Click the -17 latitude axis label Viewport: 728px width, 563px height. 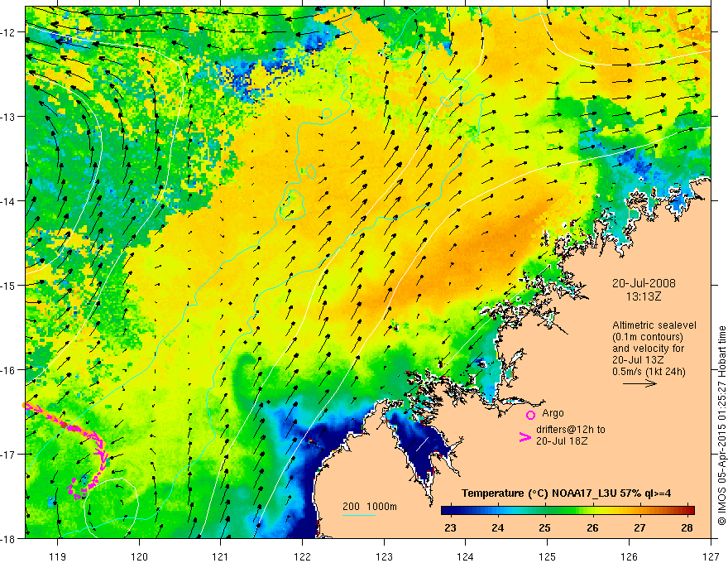(8, 454)
